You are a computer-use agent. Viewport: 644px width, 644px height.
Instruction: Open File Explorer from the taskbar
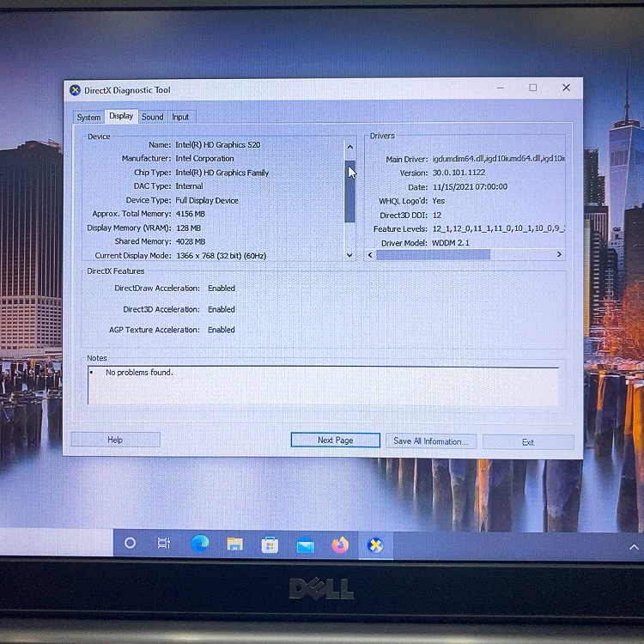[x=234, y=544]
